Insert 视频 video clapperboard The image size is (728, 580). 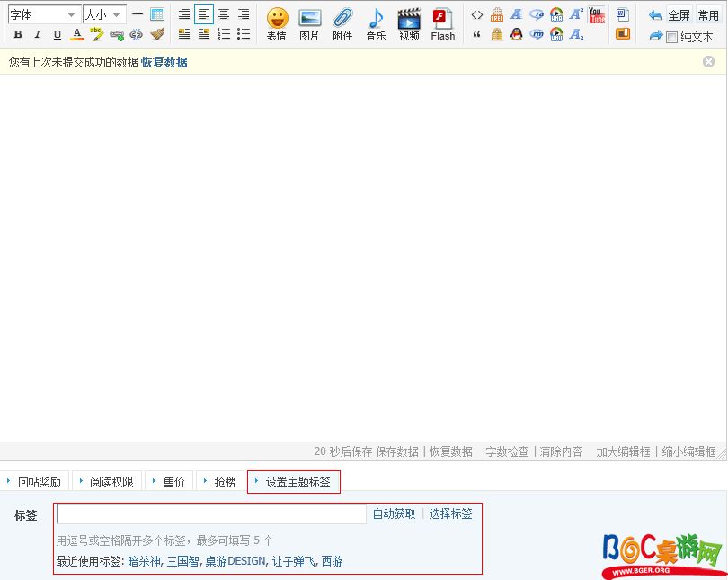(410, 24)
